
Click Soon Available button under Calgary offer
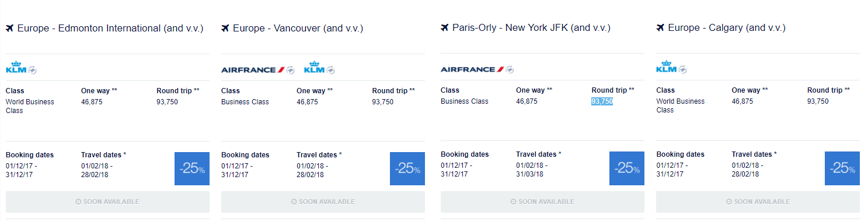pyautogui.click(x=758, y=202)
